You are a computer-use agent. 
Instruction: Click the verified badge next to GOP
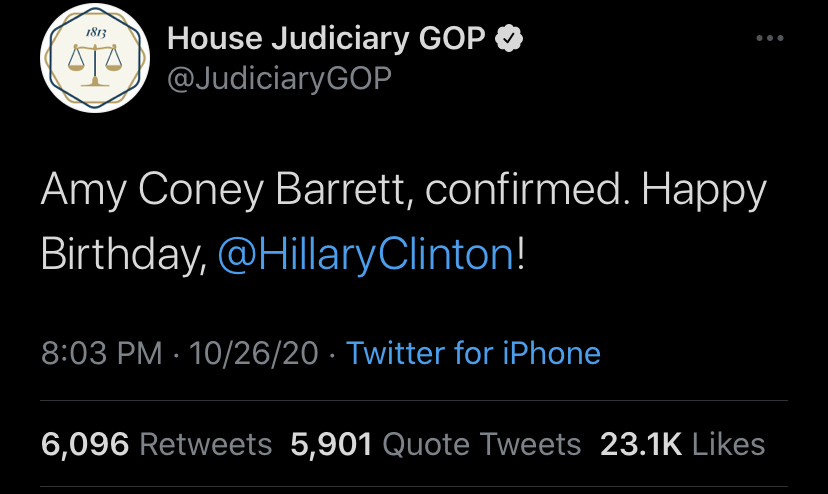[x=509, y=38]
